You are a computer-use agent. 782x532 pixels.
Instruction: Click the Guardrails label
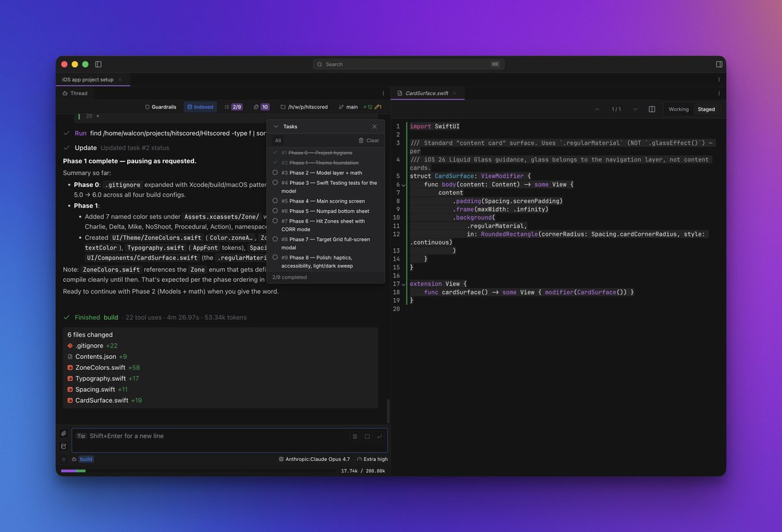[165, 107]
